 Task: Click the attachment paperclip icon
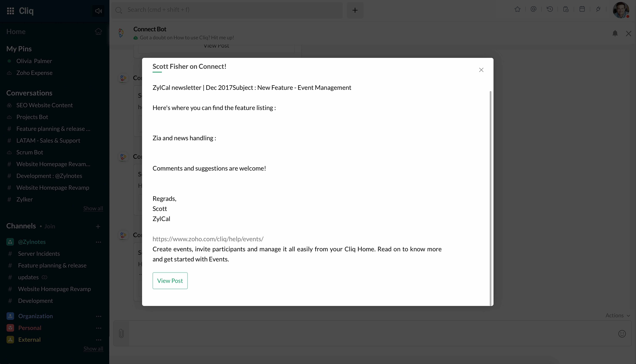tap(121, 333)
